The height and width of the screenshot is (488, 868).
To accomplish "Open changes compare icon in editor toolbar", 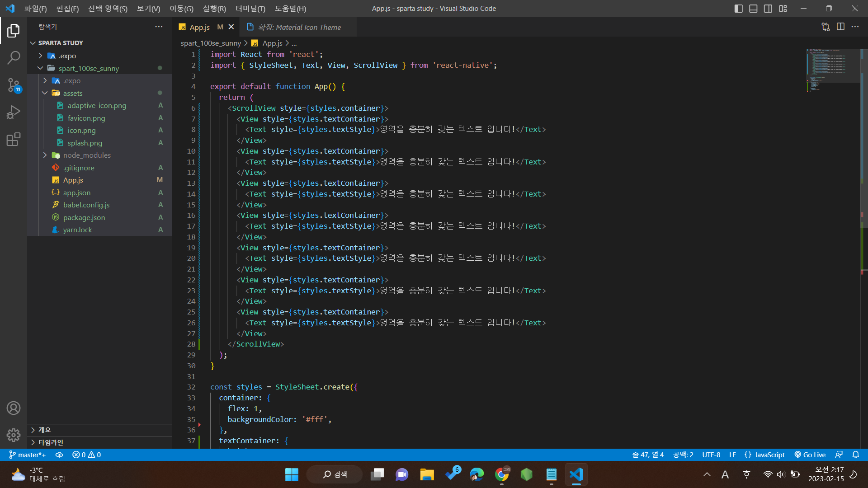I will pos(826,27).
